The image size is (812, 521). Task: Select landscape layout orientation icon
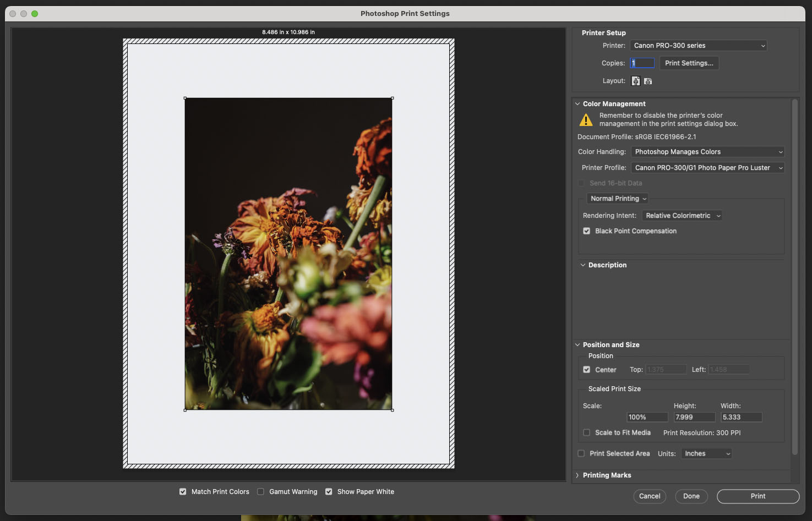coord(648,81)
